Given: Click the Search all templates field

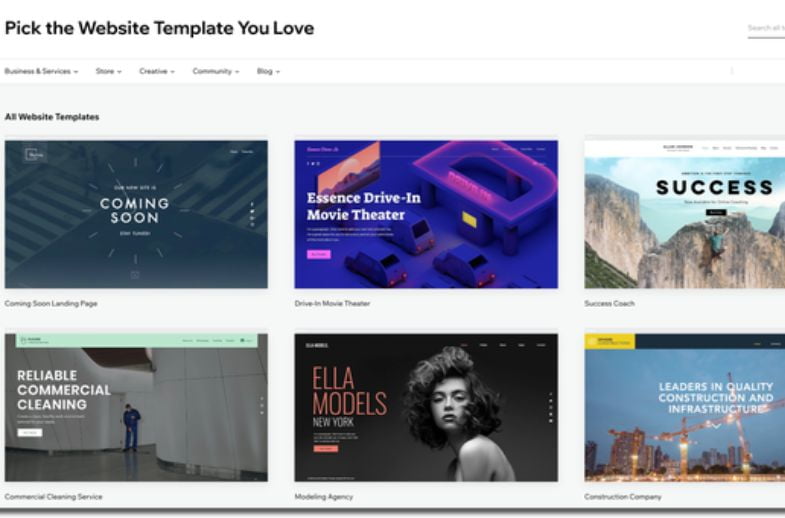Looking at the screenshot, I should [766, 29].
